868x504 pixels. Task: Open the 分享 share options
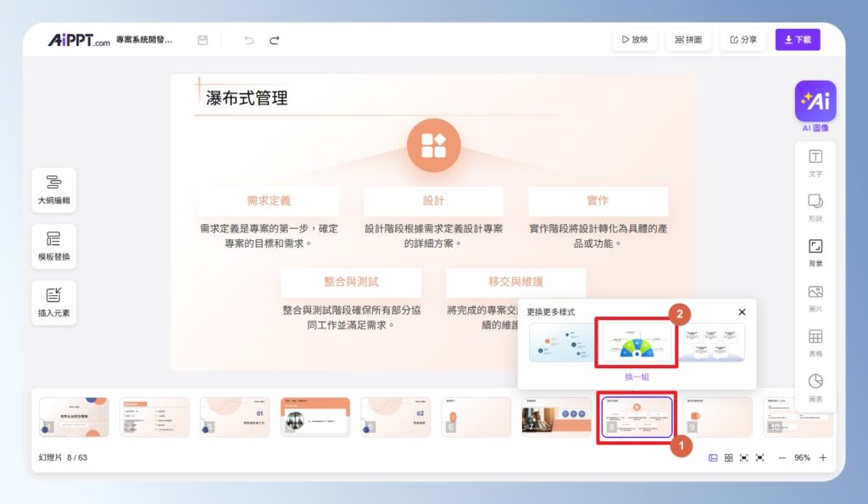(x=743, y=39)
